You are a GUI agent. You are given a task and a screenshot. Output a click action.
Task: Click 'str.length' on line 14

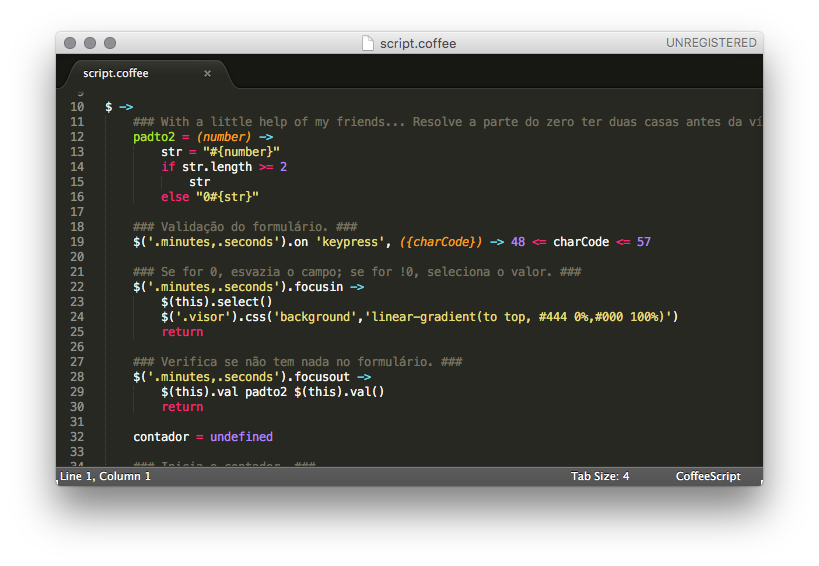pyautogui.click(x=217, y=167)
